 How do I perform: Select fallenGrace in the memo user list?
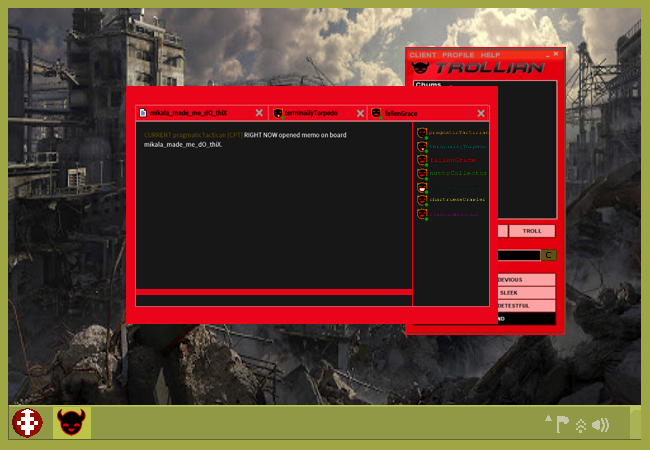pyautogui.click(x=452, y=160)
